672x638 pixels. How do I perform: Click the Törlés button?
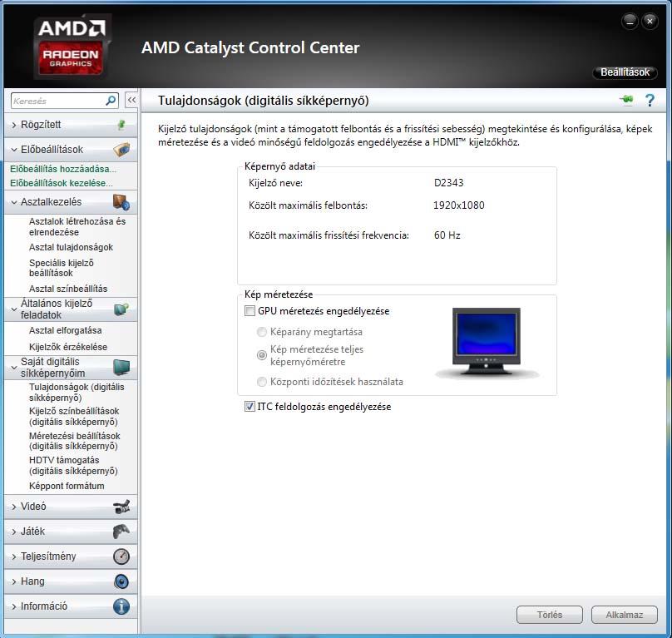tap(550, 615)
